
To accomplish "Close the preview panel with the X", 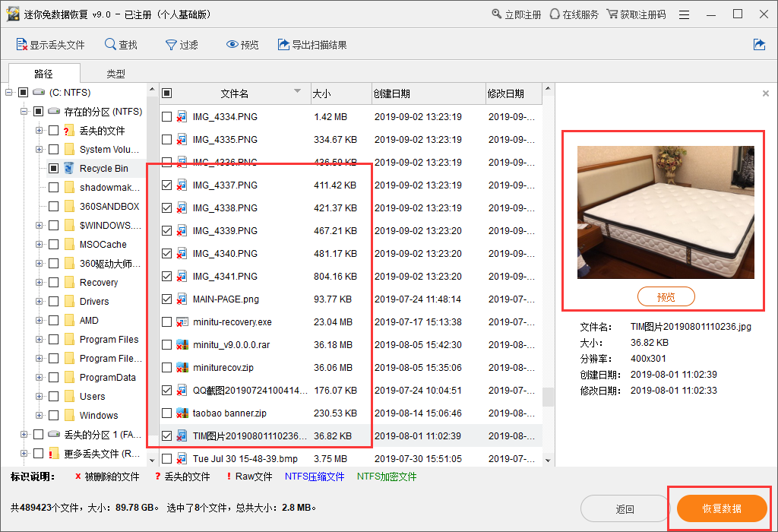I will pyautogui.click(x=766, y=93).
